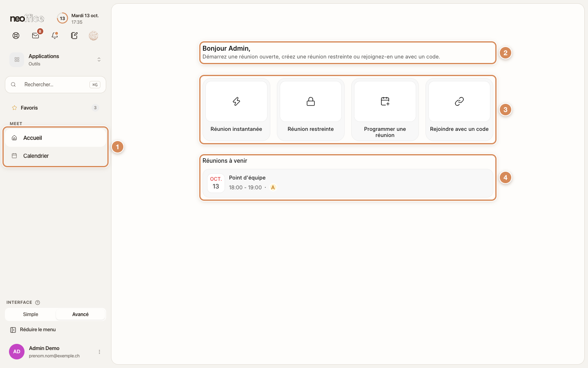Open the Admin Demo account options menu
This screenshot has width=588, height=368.
coord(99,352)
